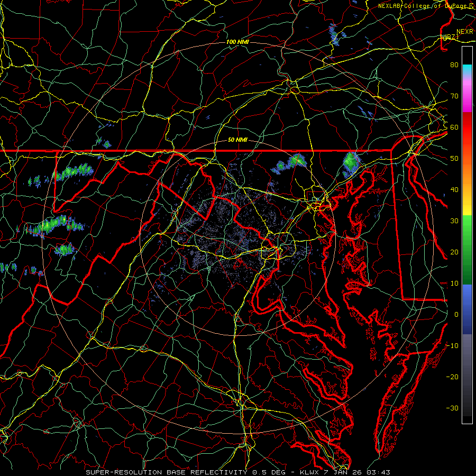This screenshot has width=476, height=476.
Task: Click the 50 value on reflectivity scale
Action: point(454,159)
